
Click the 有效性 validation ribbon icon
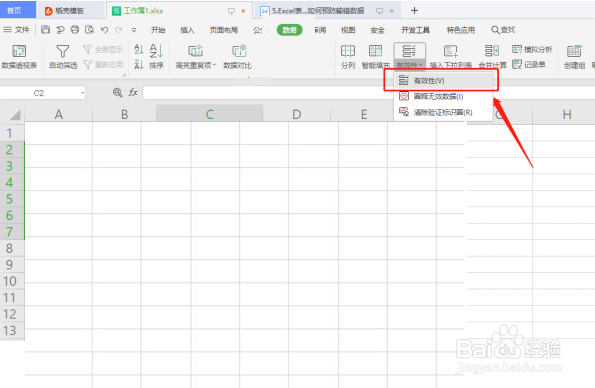point(409,51)
